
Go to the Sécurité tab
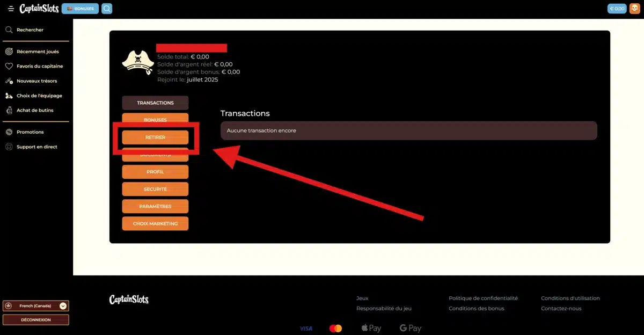pos(155,189)
